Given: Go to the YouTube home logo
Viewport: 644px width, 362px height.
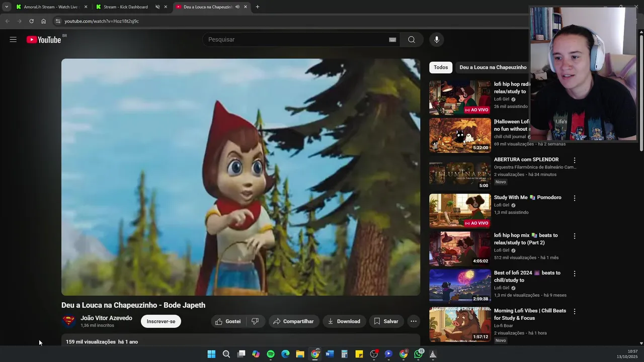Looking at the screenshot, I should click(44, 40).
